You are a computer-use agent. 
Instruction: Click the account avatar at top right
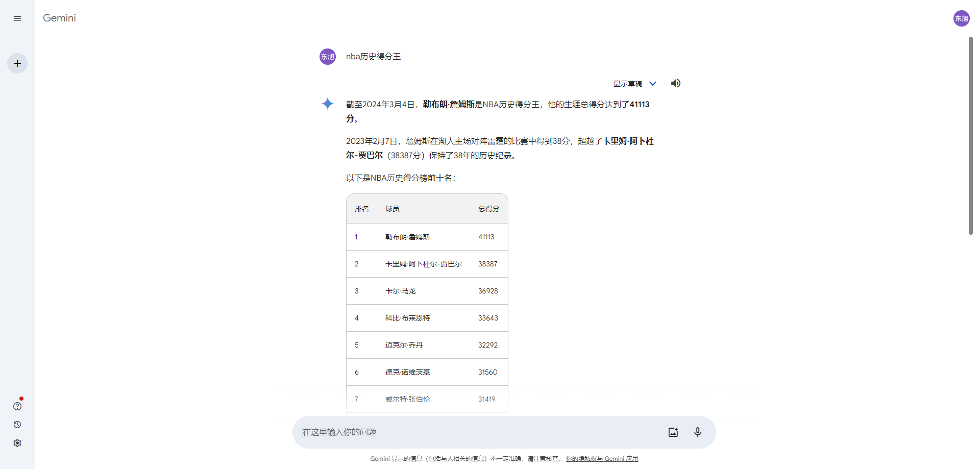coord(962,18)
